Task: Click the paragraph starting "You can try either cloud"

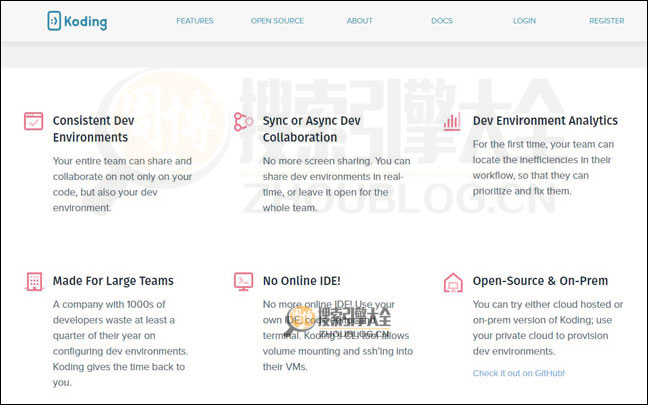Action: pyautogui.click(x=548, y=328)
